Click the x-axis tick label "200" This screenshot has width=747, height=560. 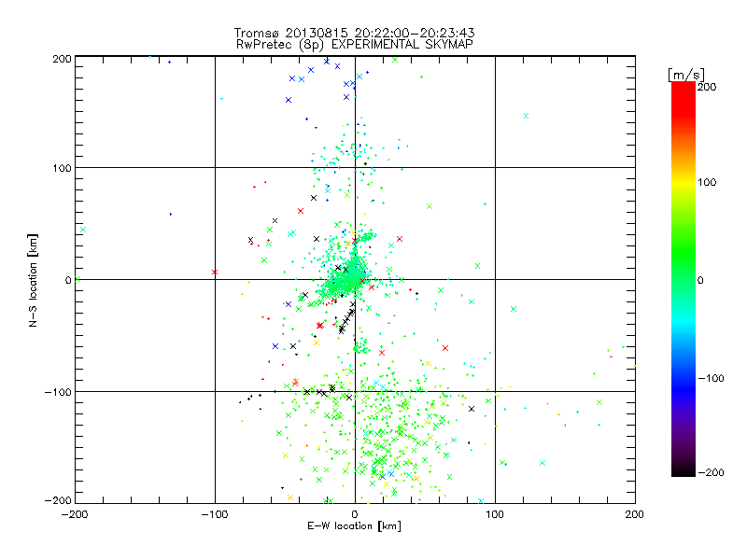point(635,514)
